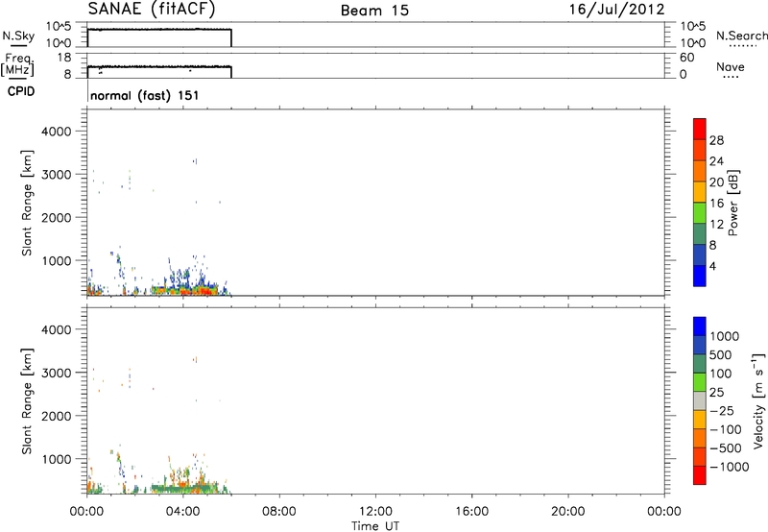Click the N.Sky noise trace line

tap(159, 30)
